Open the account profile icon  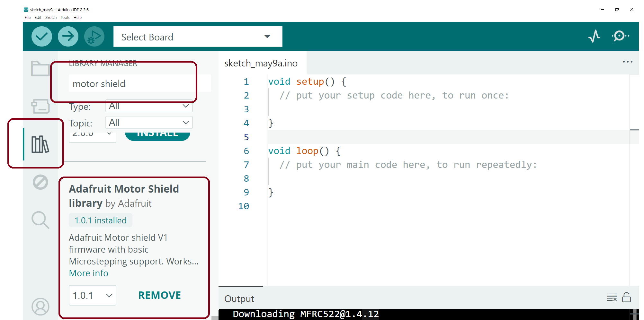40,307
